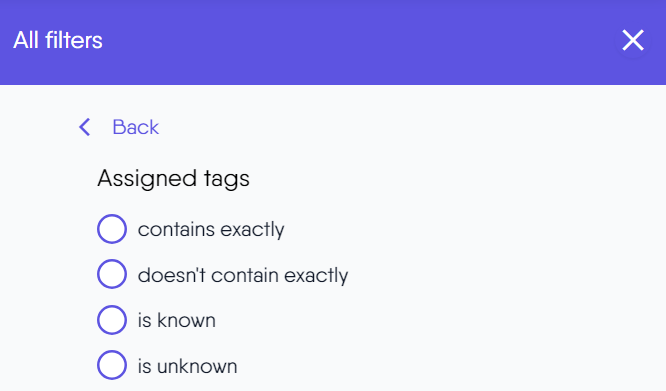Dismiss filters using the white X icon
The image size is (666, 391).
(x=632, y=40)
